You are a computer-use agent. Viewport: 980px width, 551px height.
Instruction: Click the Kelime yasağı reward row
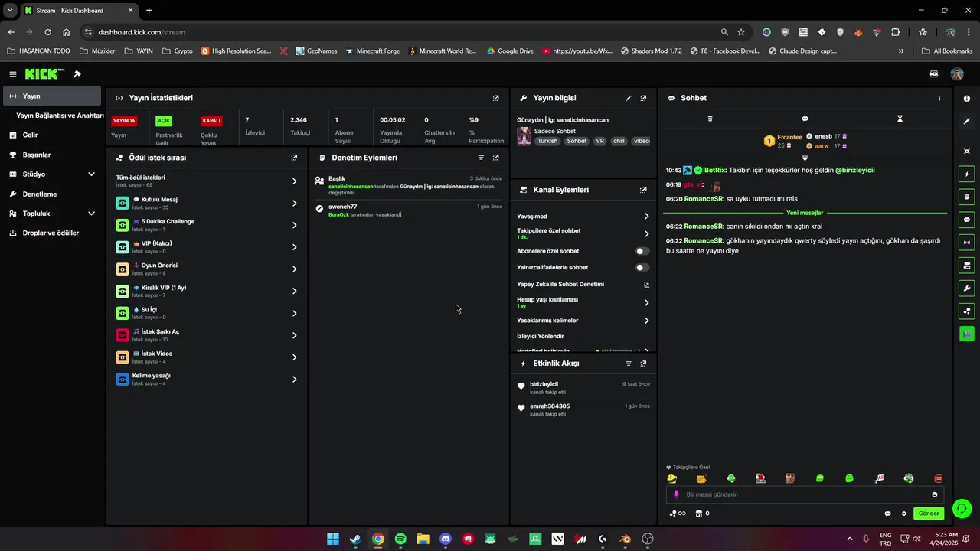pyautogui.click(x=207, y=380)
